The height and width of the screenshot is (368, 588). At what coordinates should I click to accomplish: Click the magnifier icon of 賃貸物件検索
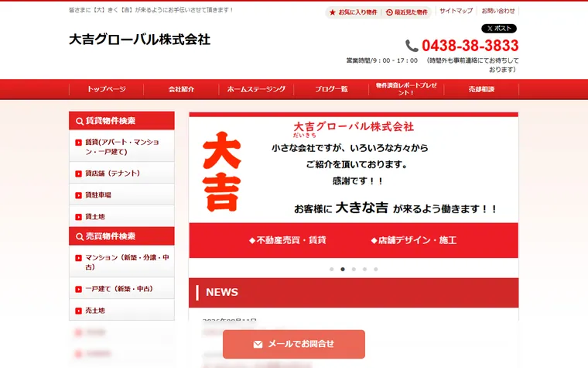[80, 122]
